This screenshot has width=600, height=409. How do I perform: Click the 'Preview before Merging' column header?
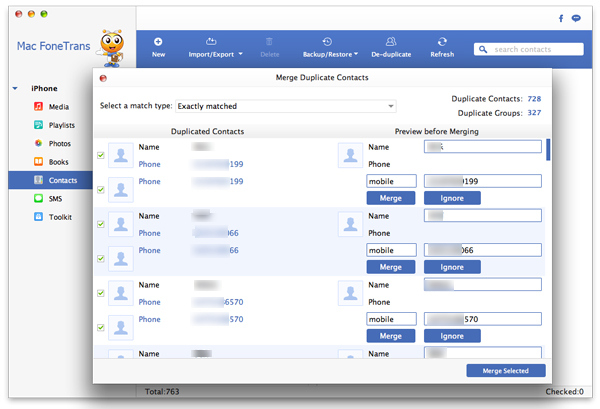click(x=437, y=131)
